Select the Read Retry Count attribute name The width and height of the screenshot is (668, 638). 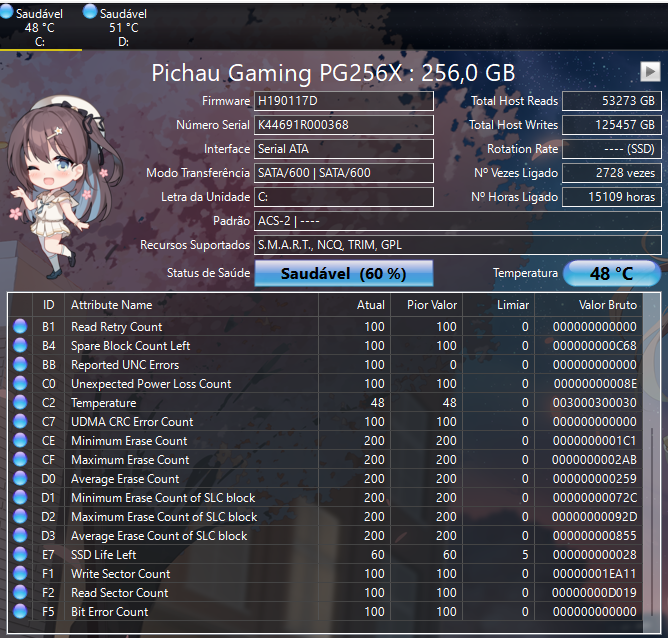coord(116,327)
